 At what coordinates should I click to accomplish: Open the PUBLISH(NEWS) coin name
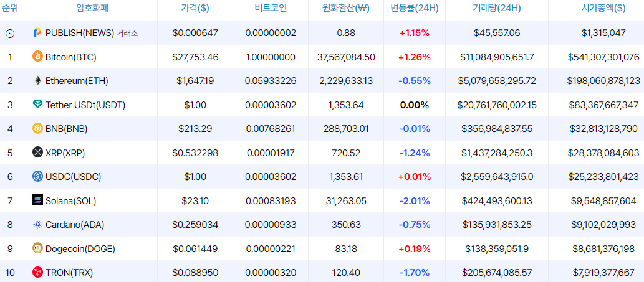[80, 33]
